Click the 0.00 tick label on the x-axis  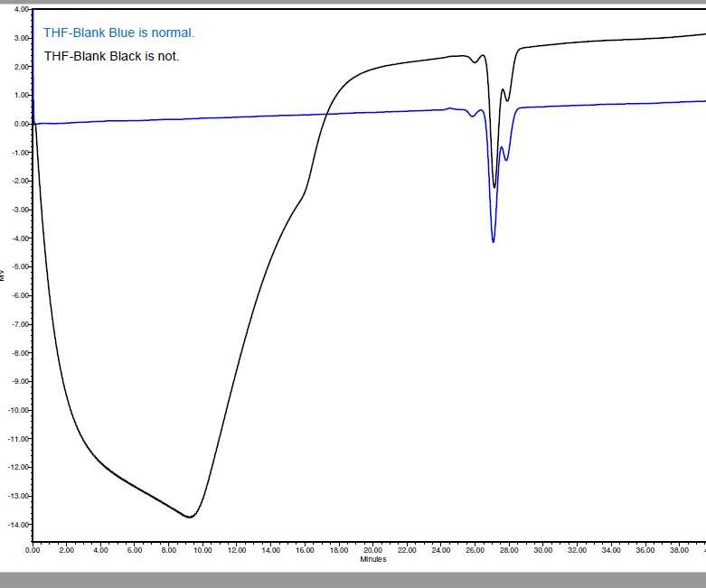33,549
